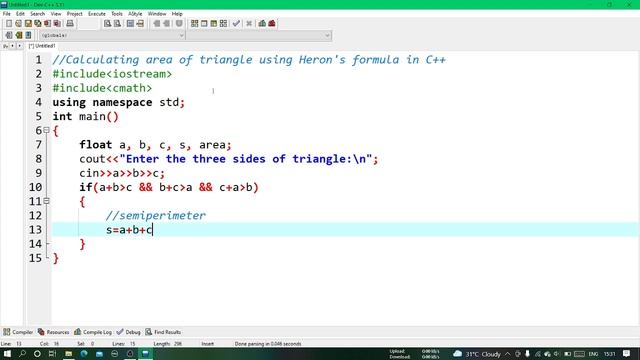
Task: Click the blue third icon on second toolbar row
Action: (x=28, y=35)
